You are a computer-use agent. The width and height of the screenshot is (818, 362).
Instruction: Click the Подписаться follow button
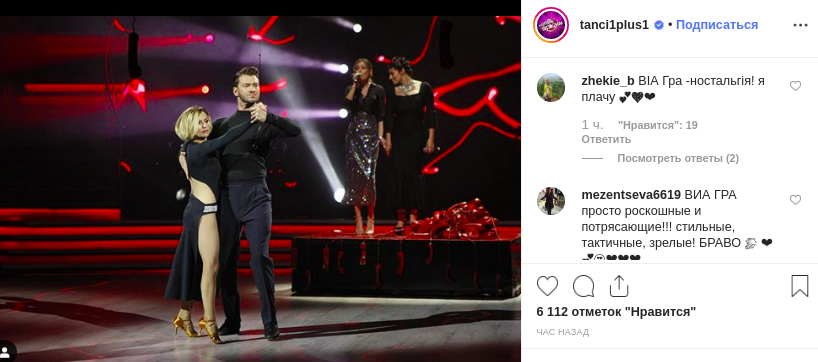[x=717, y=25]
